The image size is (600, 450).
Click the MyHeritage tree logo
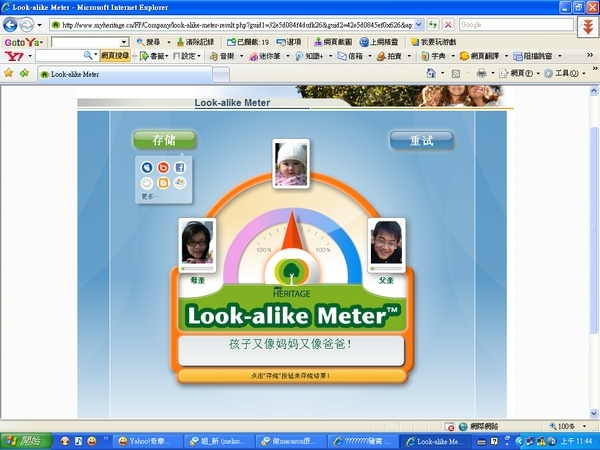292,271
